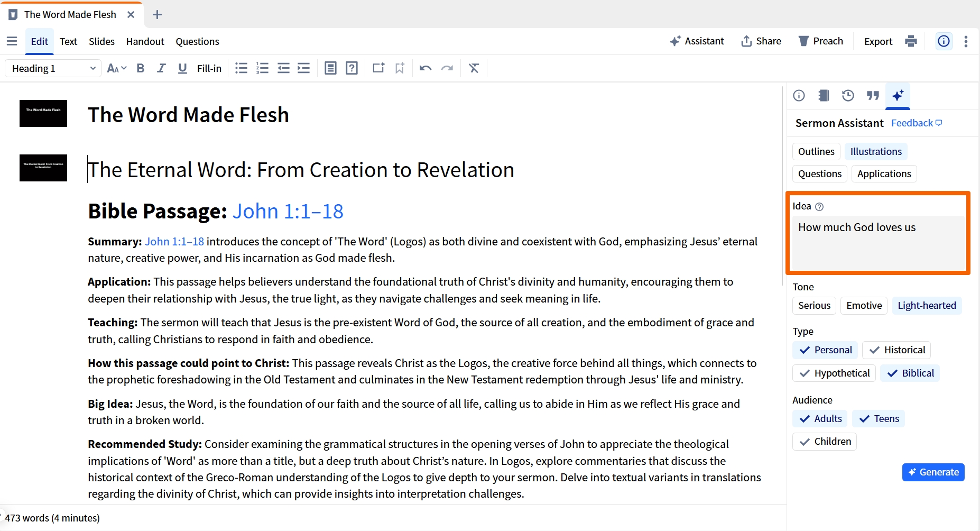This screenshot has height=531, width=980.
Task: Click the Assistant button in header
Action: (x=697, y=41)
